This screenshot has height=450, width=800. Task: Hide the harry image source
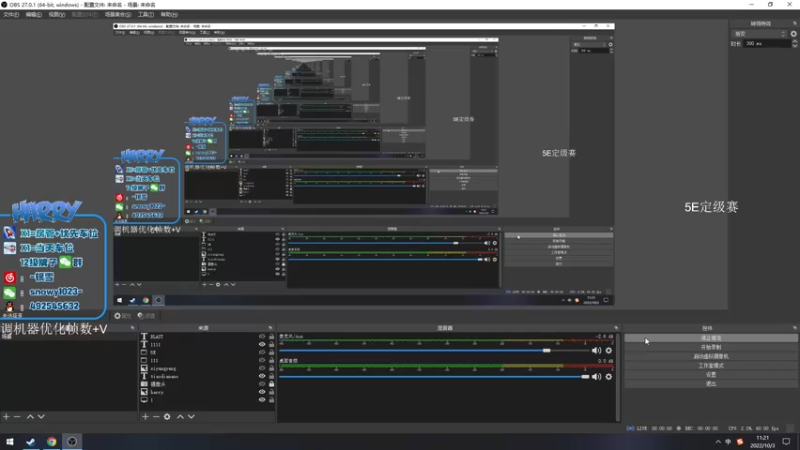click(262, 392)
